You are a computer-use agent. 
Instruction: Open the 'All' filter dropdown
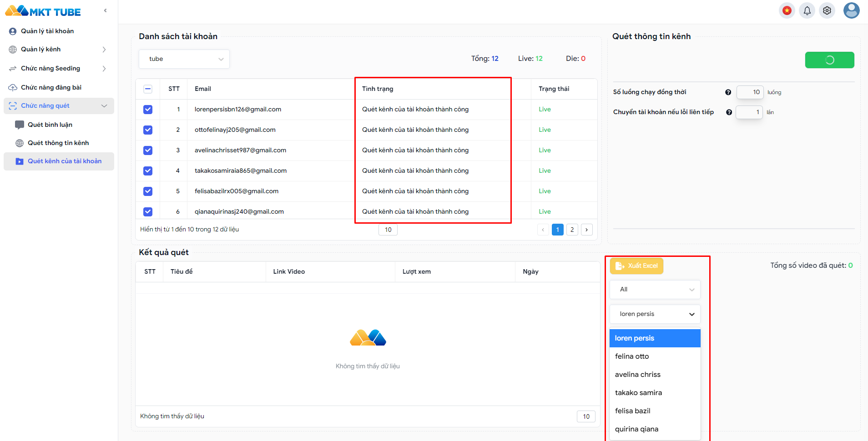pos(655,290)
